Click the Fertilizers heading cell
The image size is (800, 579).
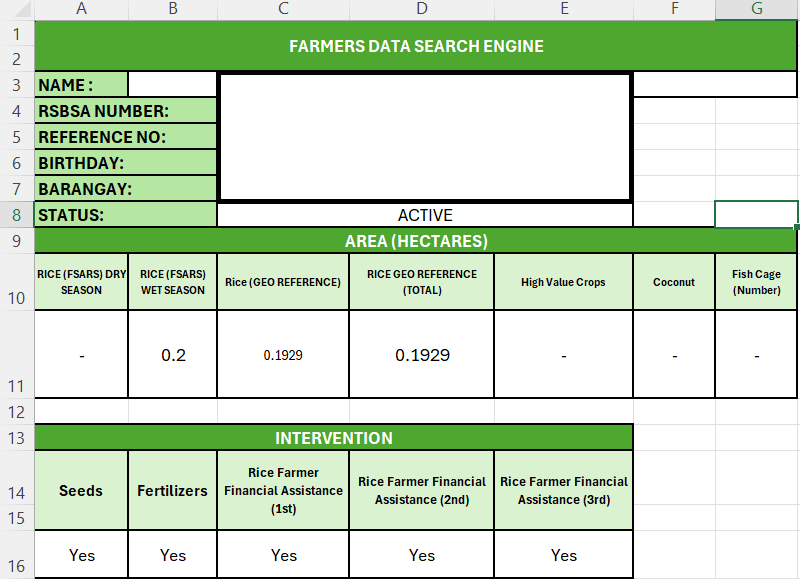[x=173, y=490]
